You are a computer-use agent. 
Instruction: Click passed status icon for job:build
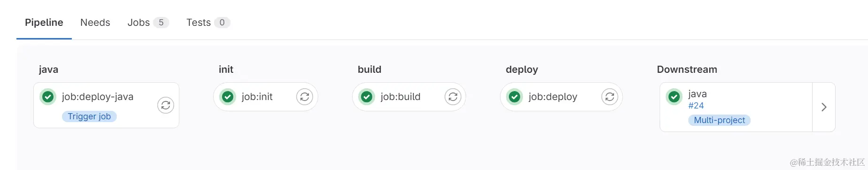[367, 97]
